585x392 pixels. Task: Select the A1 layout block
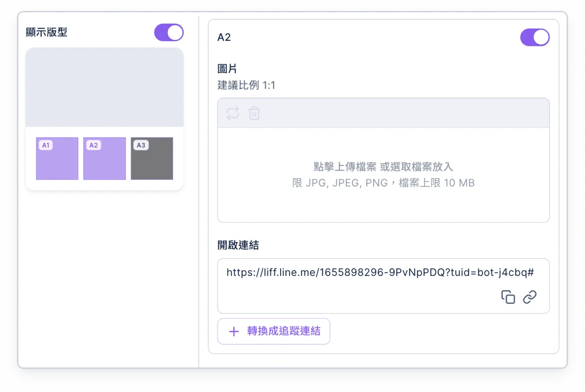(x=57, y=159)
